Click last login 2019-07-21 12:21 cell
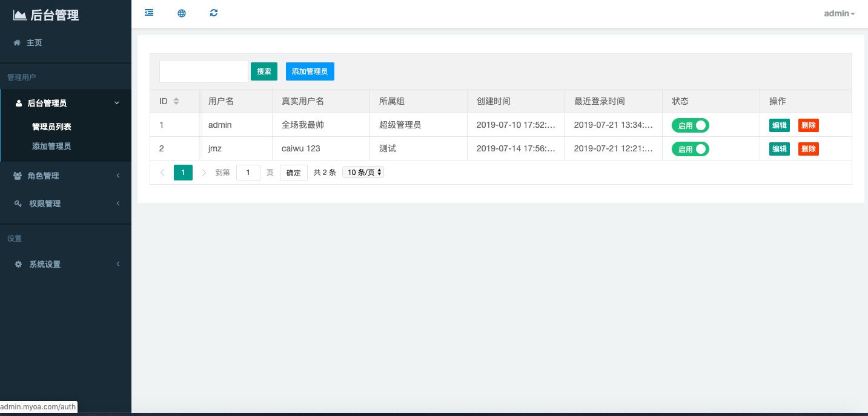The width and height of the screenshot is (868, 416). tap(614, 148)
